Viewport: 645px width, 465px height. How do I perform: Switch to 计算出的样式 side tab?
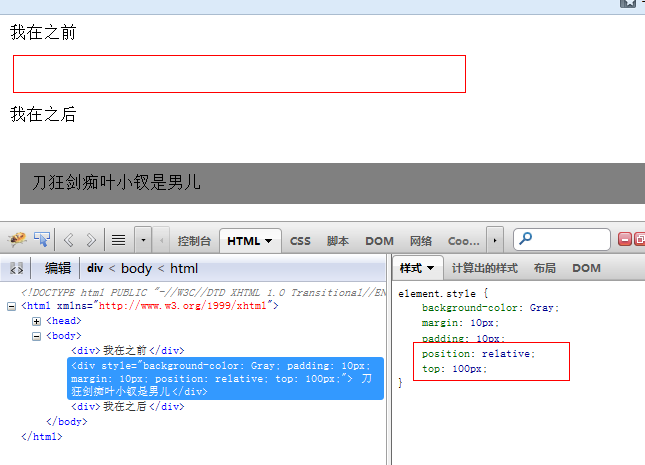click(485, 268)
